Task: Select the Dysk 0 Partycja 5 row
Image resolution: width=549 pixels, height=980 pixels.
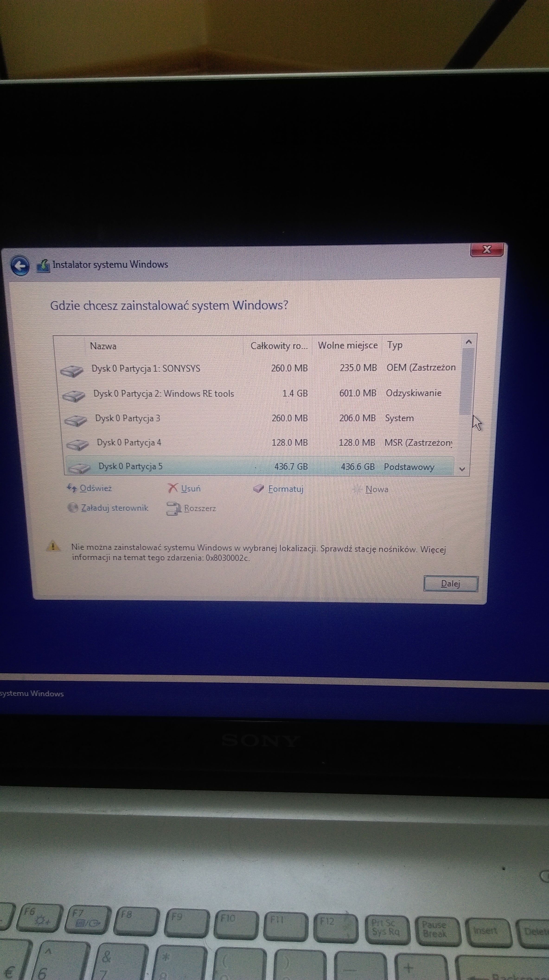Action: point(260,466)
